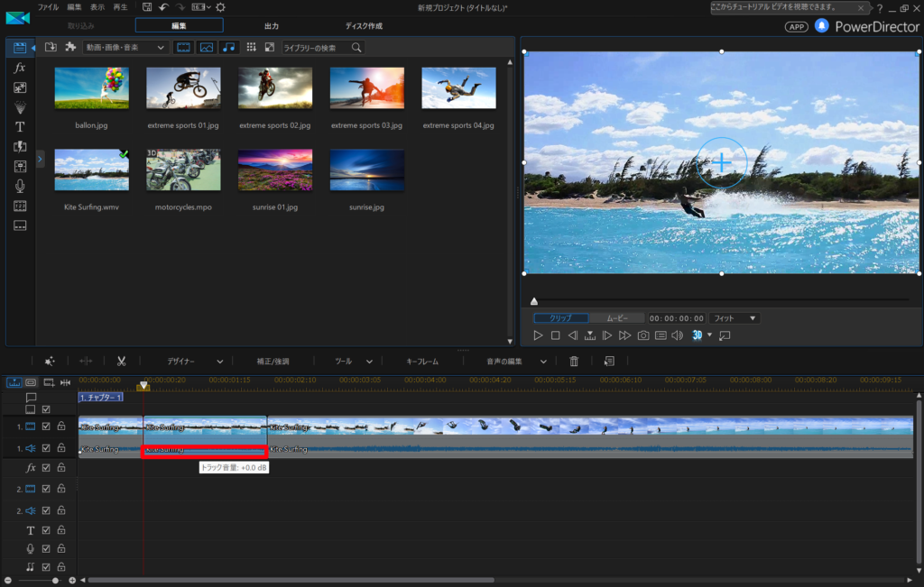Open the media type filter dropdown
The height and width of the screenshot is (587, 924).
coord(125,47)
